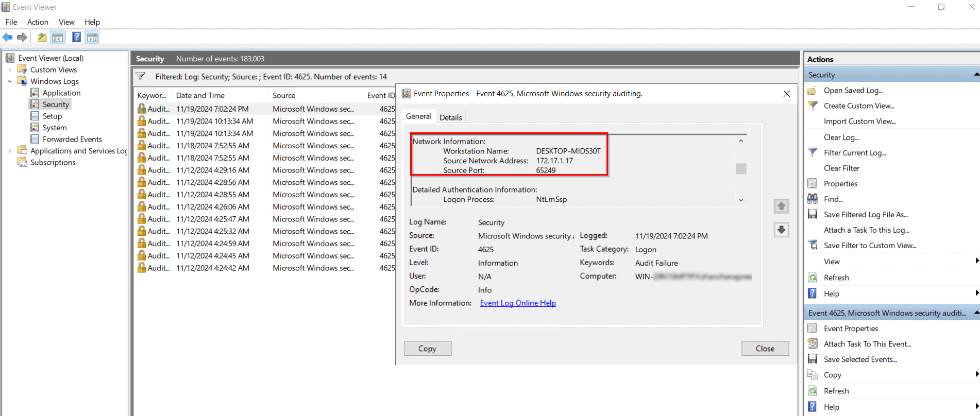Click the next event down arrow button
Screen dimensions: 980x416
point(781,230)
